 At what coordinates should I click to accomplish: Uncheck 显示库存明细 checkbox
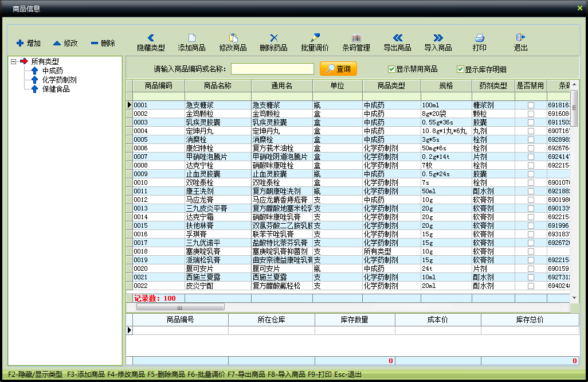[x=460, y=69]
